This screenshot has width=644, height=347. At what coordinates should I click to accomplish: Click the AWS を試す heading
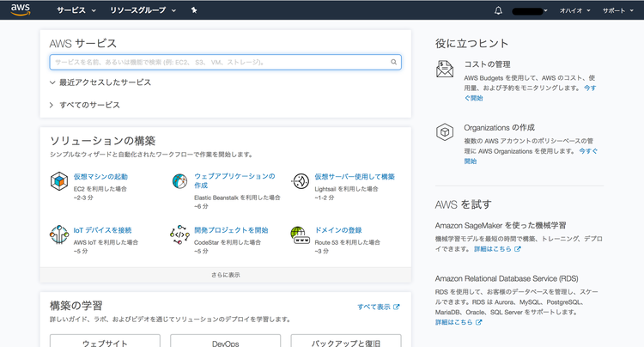(463, 204)
